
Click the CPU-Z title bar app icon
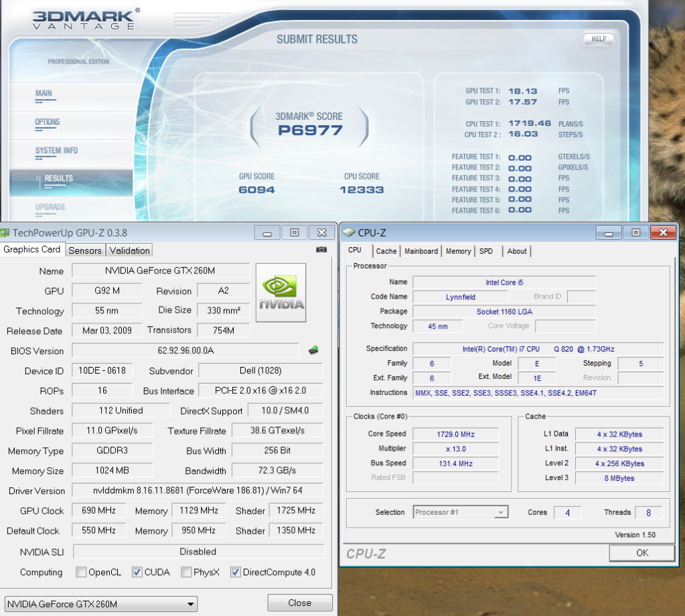point(349,232)
